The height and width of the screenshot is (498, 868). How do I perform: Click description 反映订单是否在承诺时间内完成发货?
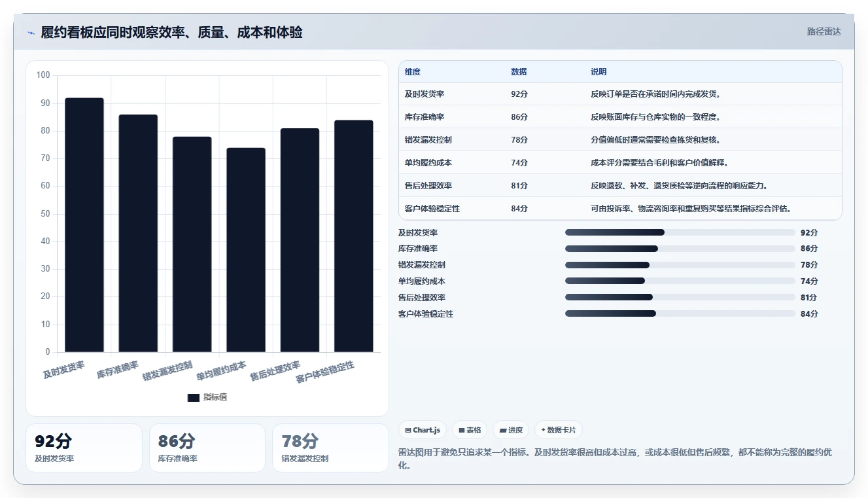655,94
